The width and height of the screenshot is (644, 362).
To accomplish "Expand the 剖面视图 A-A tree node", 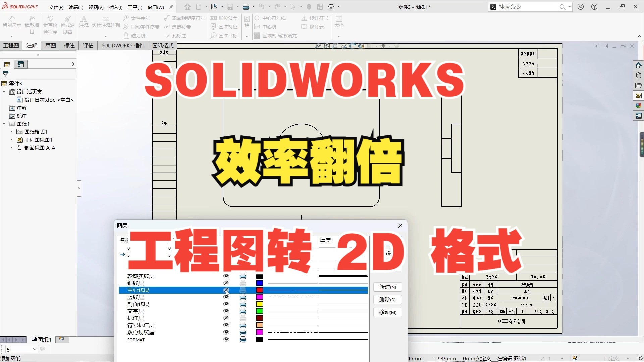I will 11,148.
